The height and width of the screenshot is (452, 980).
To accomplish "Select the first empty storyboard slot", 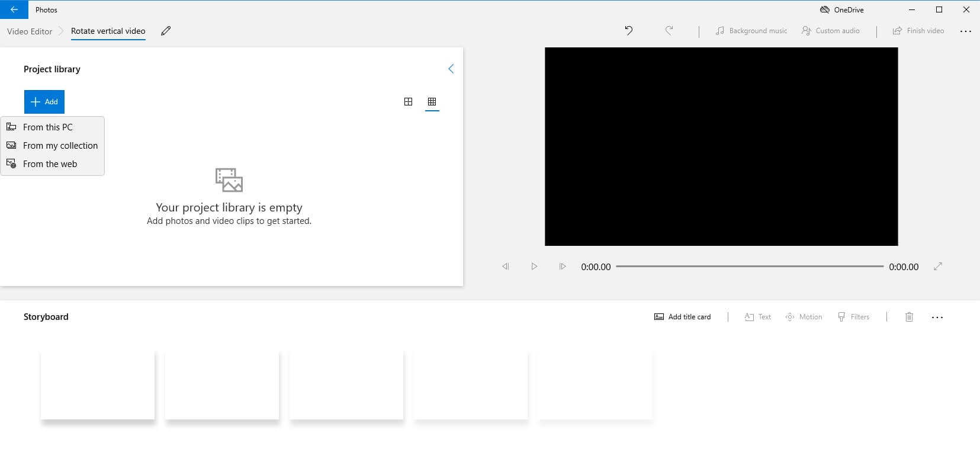I will click(98, 385).
